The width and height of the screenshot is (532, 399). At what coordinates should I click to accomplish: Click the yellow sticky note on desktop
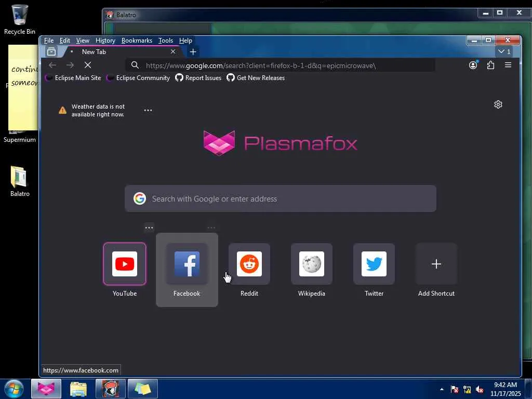(x=23, y=87)
